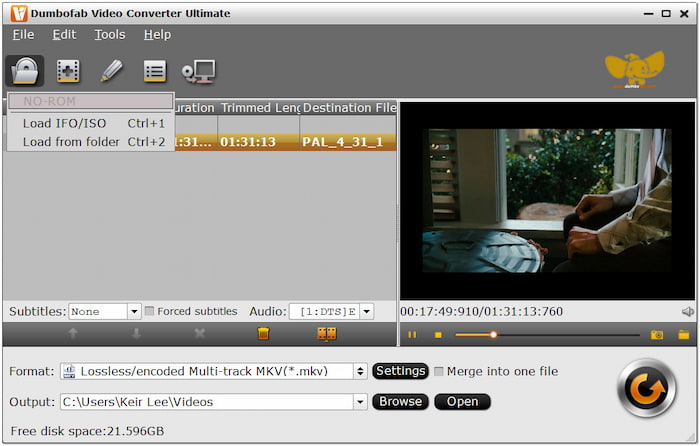The height and width of the screenshot is (446, 700).
Task: Open the Format selector arrows
Action: 360,371
